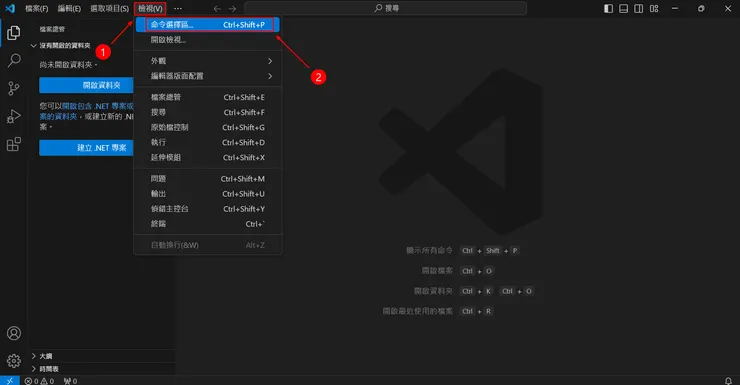Open the overflow menu (...) in menu bar
The height and width of the screenshot is (385, 740).
[178, 8]
